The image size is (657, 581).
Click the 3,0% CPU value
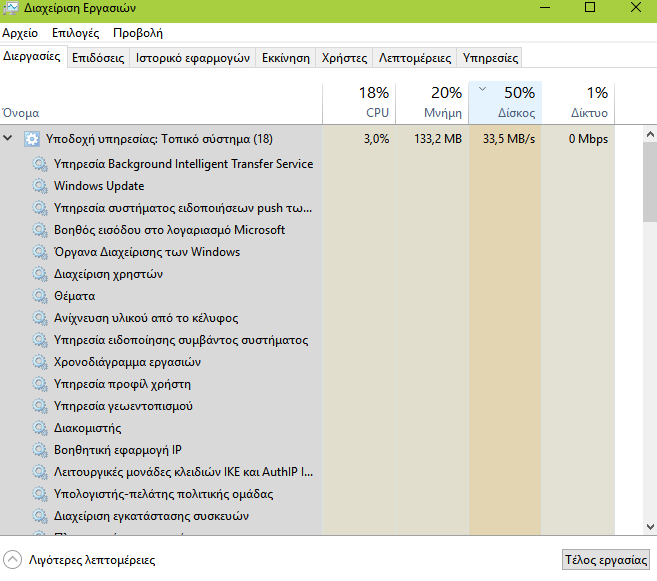pos(376,139)
